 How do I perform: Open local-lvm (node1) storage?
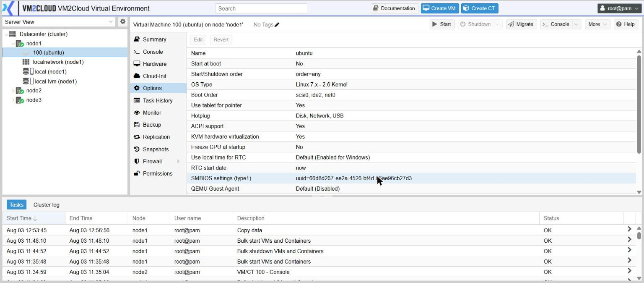click(x=56, y=81)
